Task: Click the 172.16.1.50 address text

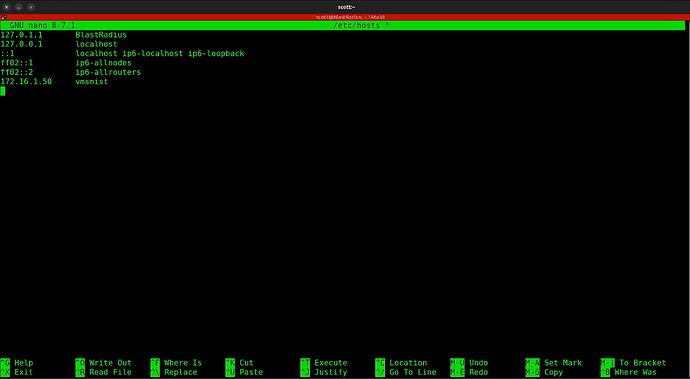Action: pos(26,81)
